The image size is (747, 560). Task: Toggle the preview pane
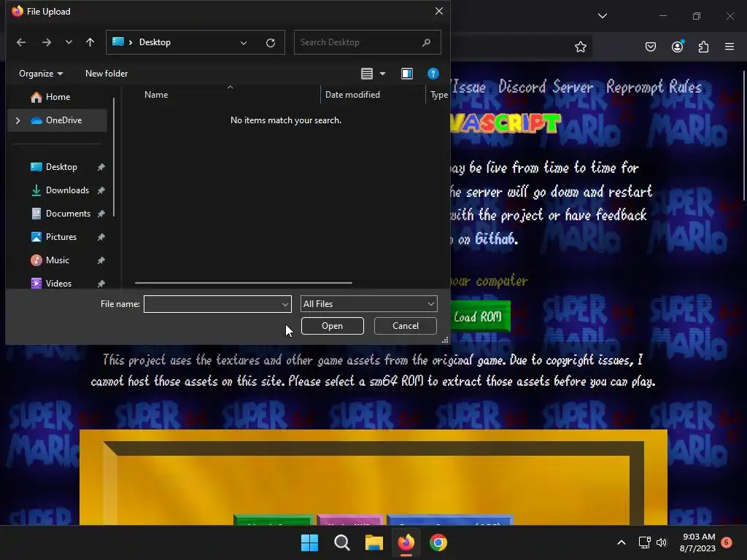pyautogui.click(x=407, y=74)
